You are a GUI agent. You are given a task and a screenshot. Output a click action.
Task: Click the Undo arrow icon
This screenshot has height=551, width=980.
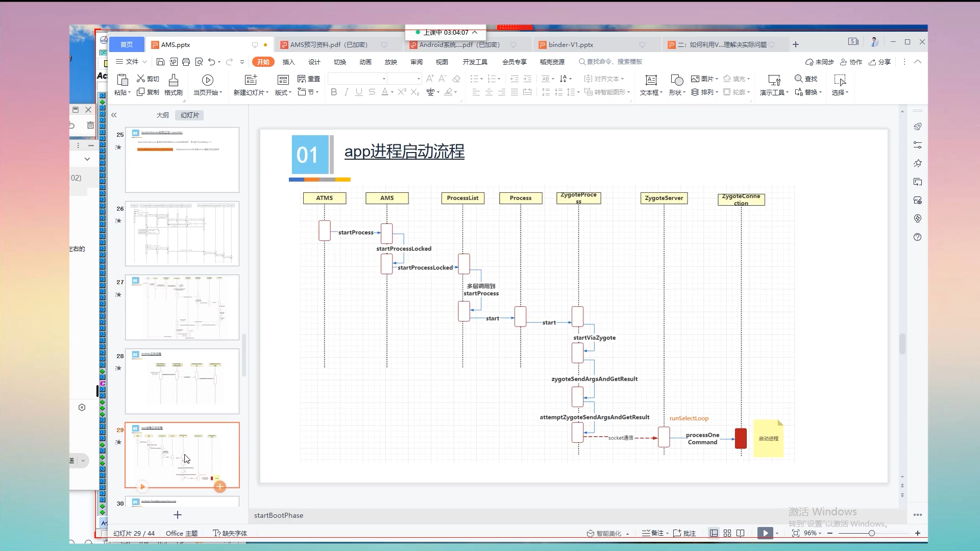(x=211, y=62)
